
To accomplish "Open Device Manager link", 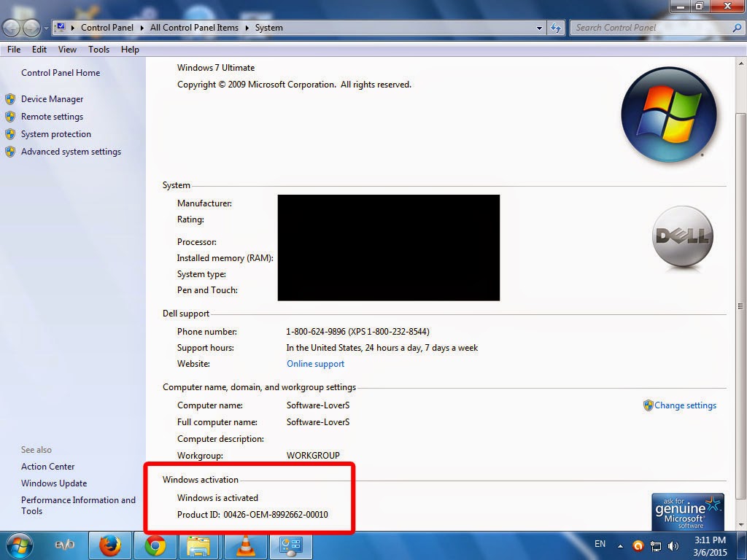I will point(52,98).
